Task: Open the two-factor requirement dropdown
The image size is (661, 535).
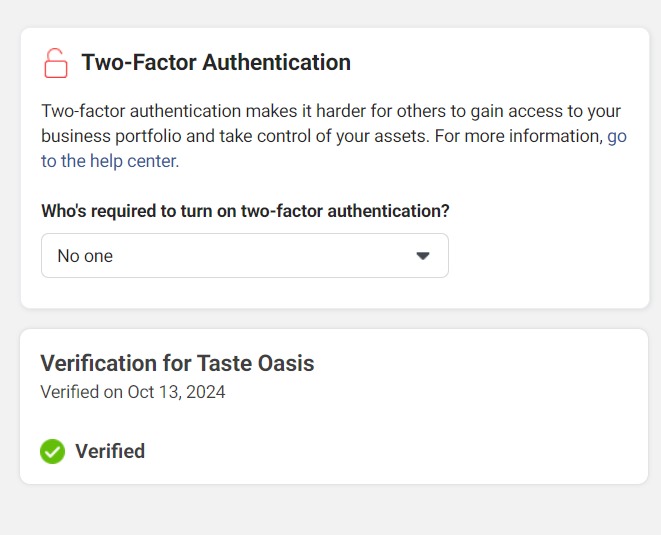Action: pyautogui.click(x=244, y=256)
